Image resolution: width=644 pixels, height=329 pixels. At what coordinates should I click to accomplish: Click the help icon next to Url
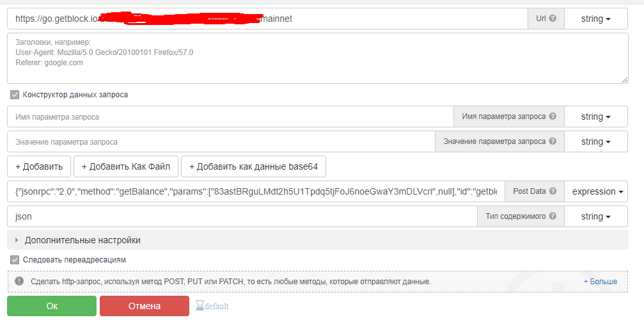pyautogui.click(x=553, y=19)
